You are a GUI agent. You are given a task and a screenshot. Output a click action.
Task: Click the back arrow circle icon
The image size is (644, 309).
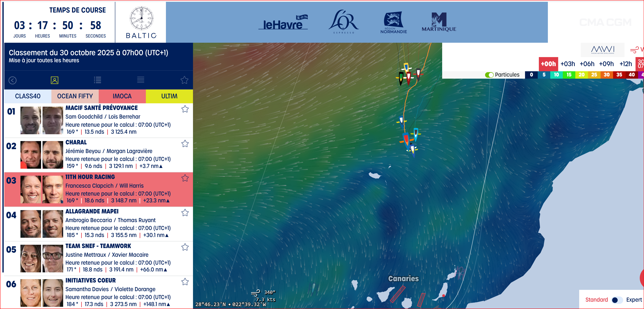(13, 80)
